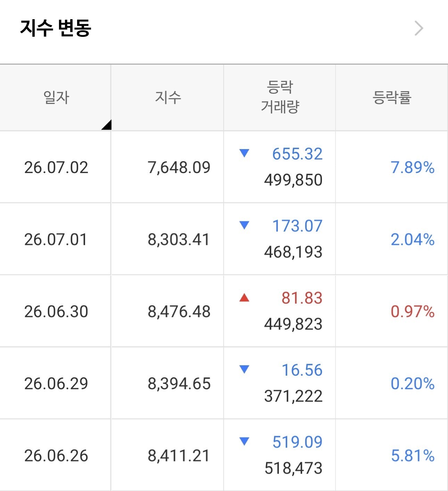
Task: Sort by the 일자 column header
Action: [56, 97]
